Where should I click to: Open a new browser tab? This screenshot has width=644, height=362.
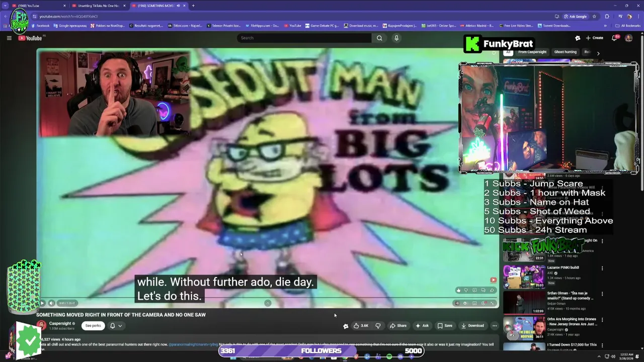coord(193,6)
